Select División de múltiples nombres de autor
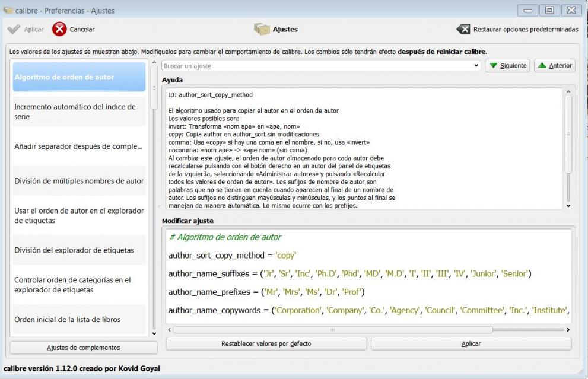 point(78,181)
